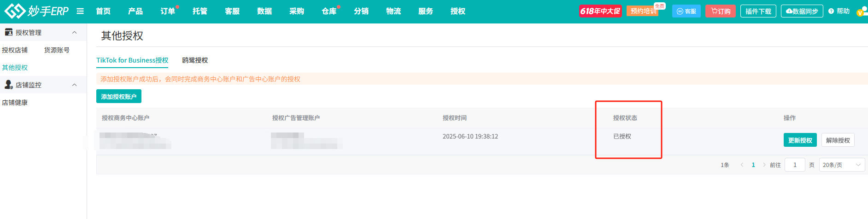
Task: Click the 操作 column header
Action: coord(789,118)
